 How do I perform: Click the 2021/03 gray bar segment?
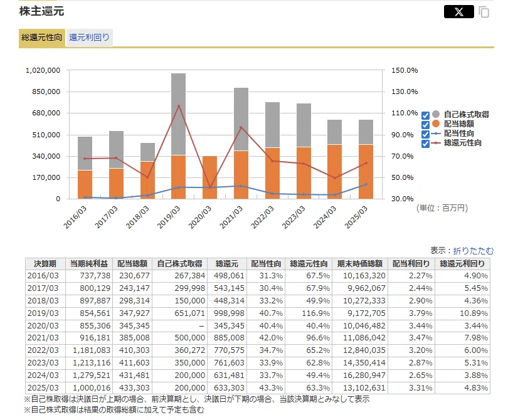[x=241, y=119]
